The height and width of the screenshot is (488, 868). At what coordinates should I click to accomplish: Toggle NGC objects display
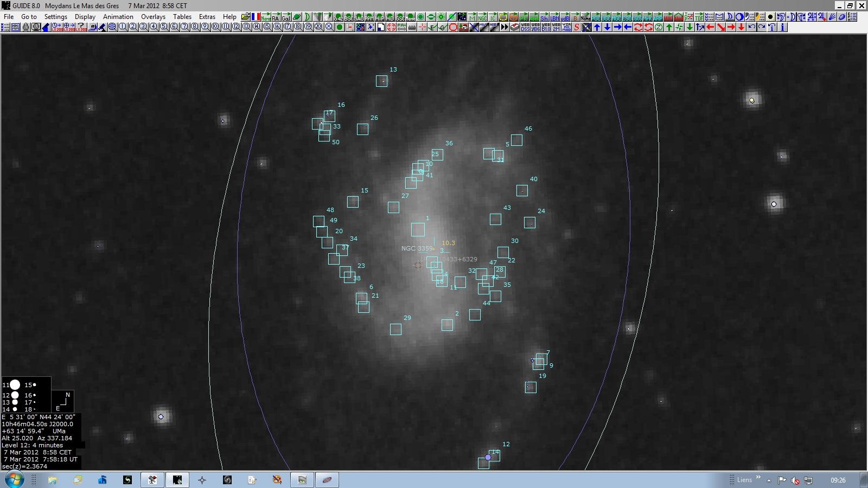pyautogui.click(x=482, y=17)
